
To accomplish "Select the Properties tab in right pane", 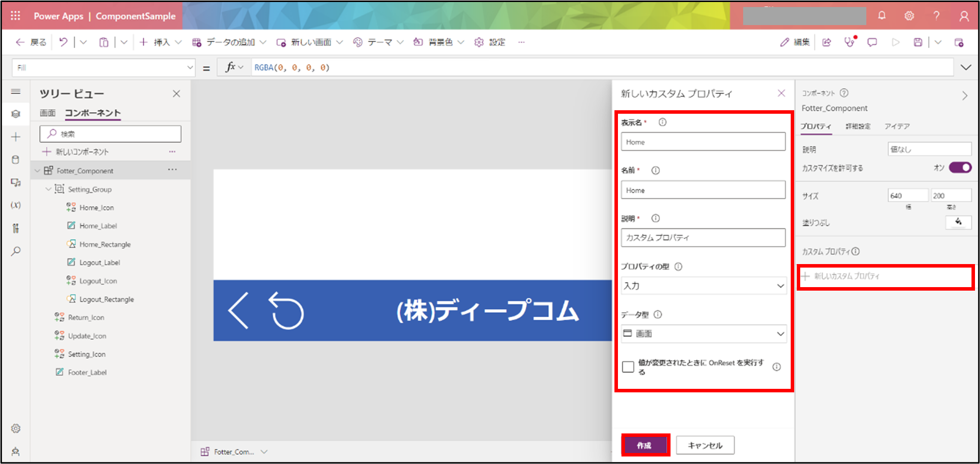I will coord(815,126).
